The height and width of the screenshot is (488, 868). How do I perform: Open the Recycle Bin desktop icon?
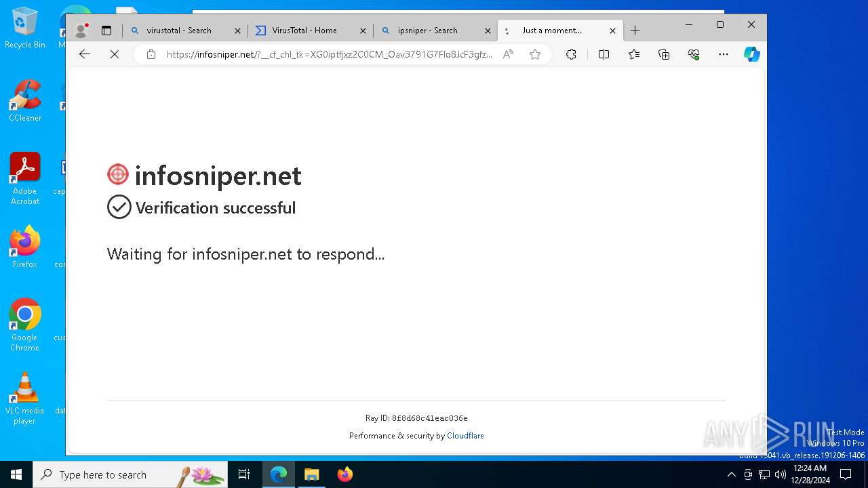(25, 28)
